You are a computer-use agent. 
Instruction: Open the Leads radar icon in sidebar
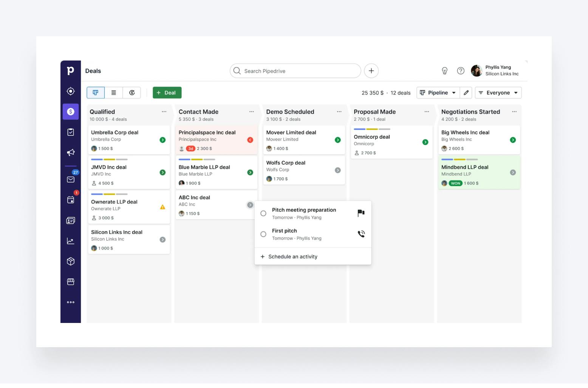pyautogui.click(x=71, y=91)
